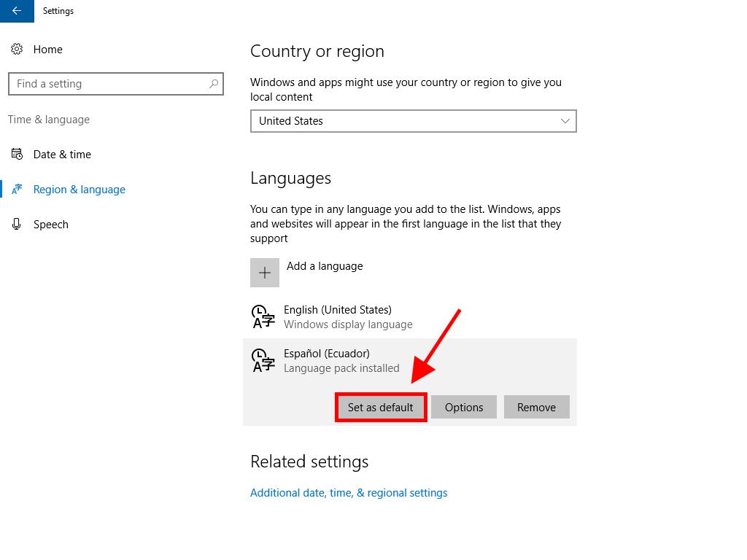The width and height of the screenshot is (747, 560).
Task: Set Español (Ecuador) as default
Action: (380, 407)
